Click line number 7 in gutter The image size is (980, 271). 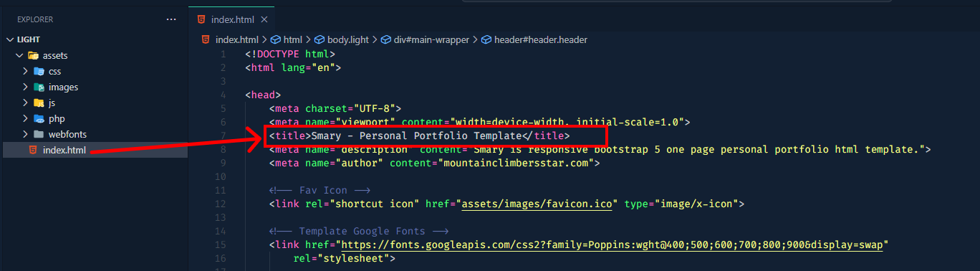[224, 135]
